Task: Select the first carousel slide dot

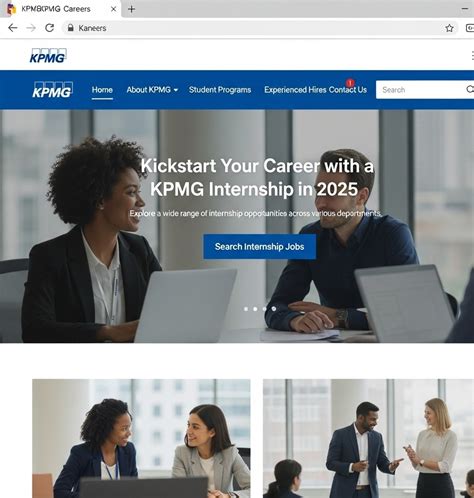Action: (x=246, y=309)
